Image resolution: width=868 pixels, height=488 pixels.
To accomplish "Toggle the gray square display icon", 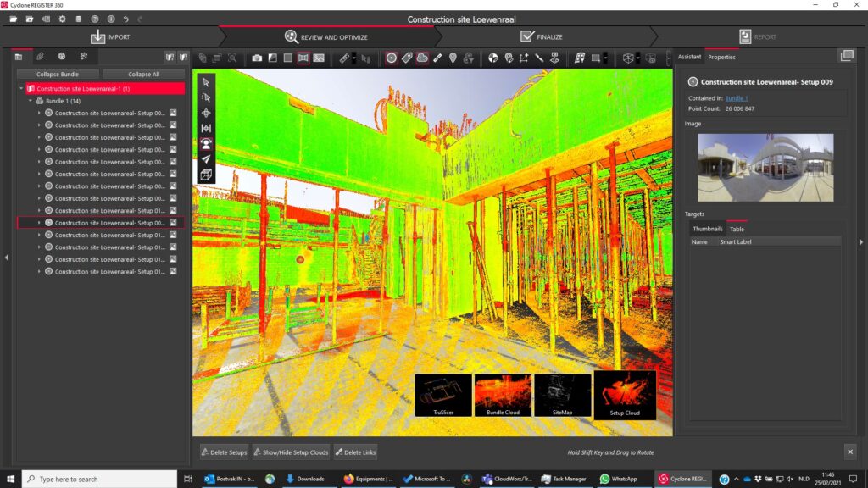I will 288,58.
